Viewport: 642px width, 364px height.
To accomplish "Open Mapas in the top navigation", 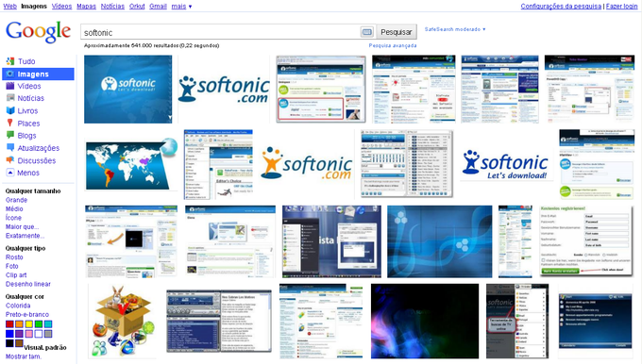I will point(87,7).
